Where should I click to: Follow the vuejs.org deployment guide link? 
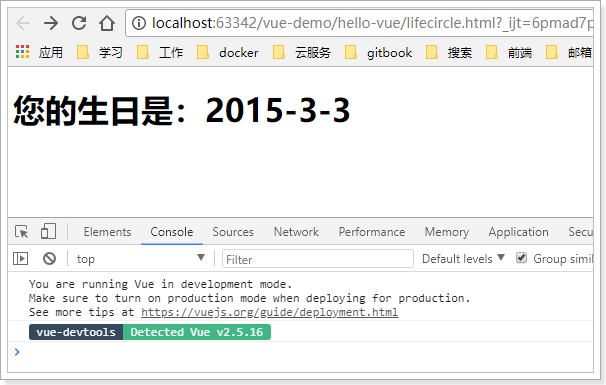click(x=269, y=312)
